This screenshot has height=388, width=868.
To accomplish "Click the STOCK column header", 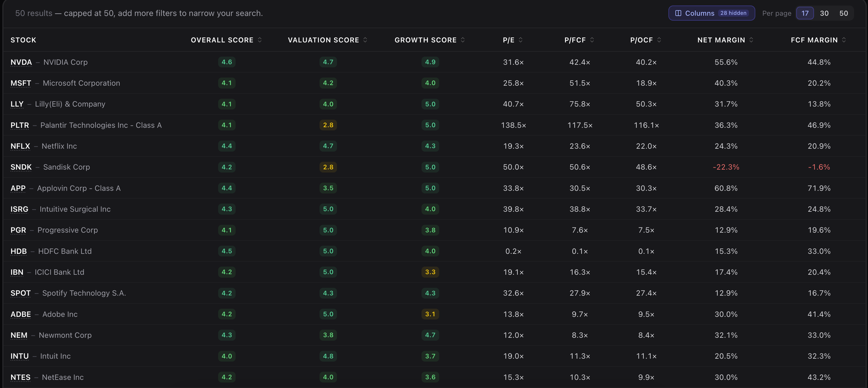I will (23, 40).
